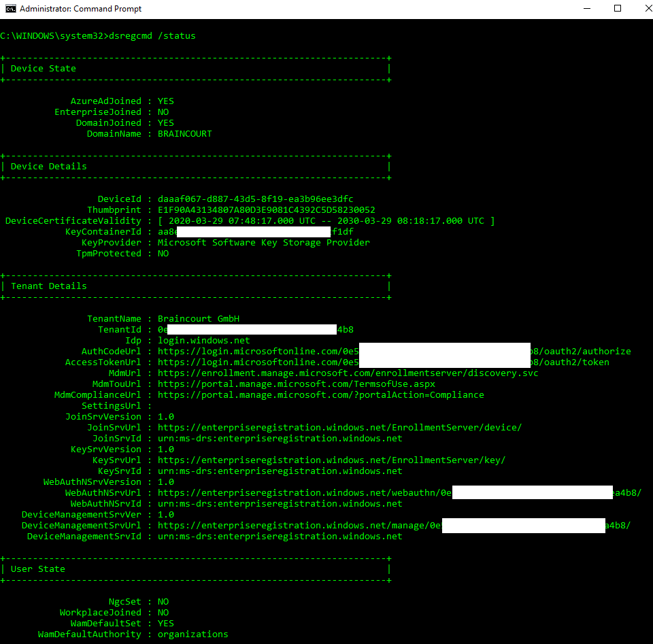Click the DomainName value BRAINCOURT
Screen dimensions: 653x644
point(185,134)
